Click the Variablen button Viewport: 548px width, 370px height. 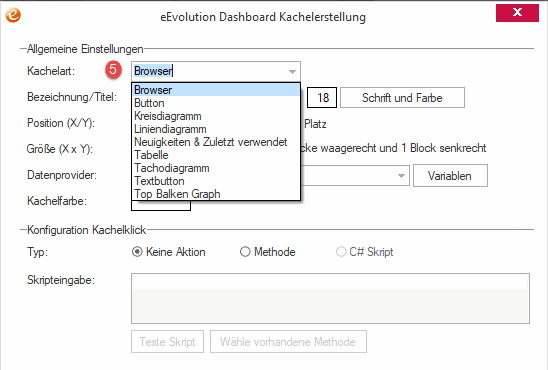(450, 176)
